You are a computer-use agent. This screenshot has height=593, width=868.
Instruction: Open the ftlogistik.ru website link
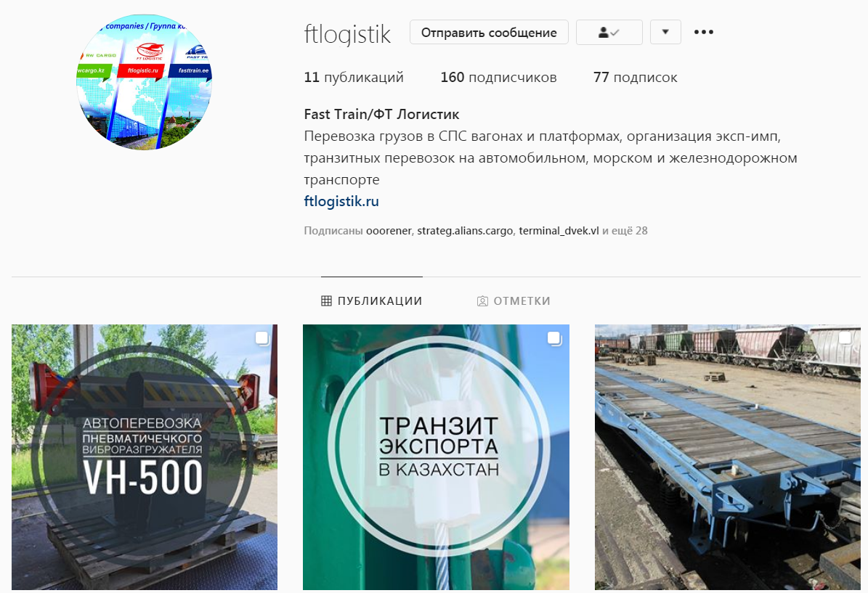[341, 201]
